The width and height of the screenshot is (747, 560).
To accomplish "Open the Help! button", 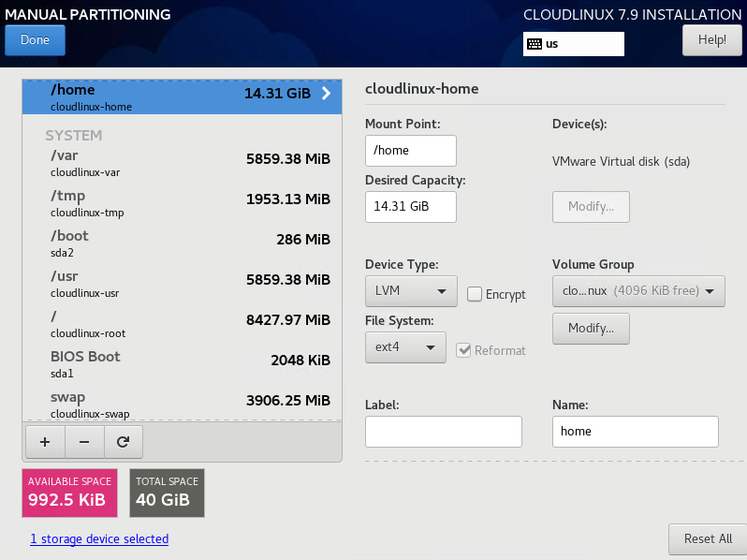I will (x=712, y=40).
